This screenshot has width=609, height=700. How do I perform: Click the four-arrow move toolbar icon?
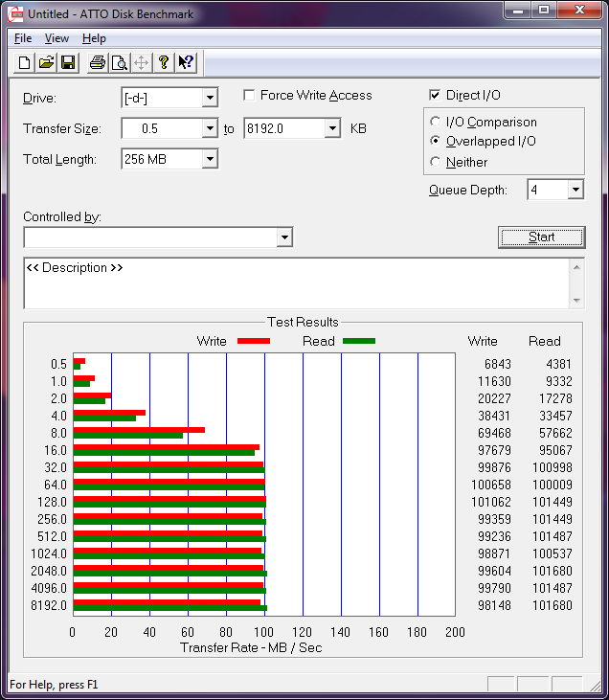click(x=141, y=62)
